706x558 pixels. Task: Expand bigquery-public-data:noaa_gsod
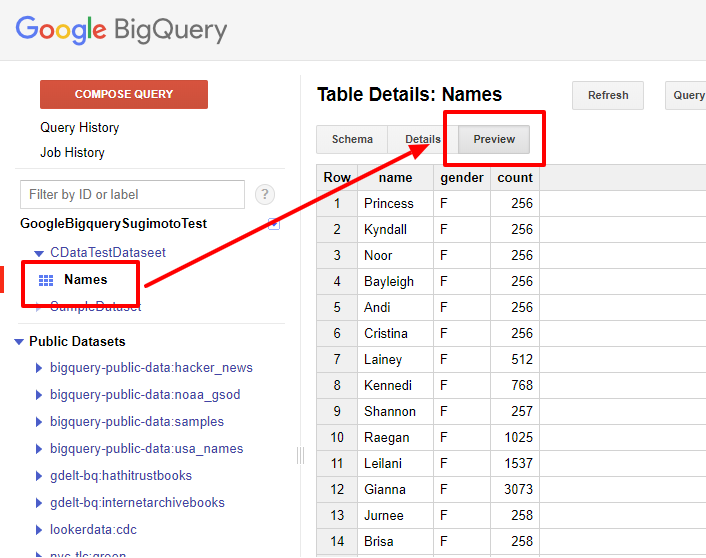(x=39, y=395)
